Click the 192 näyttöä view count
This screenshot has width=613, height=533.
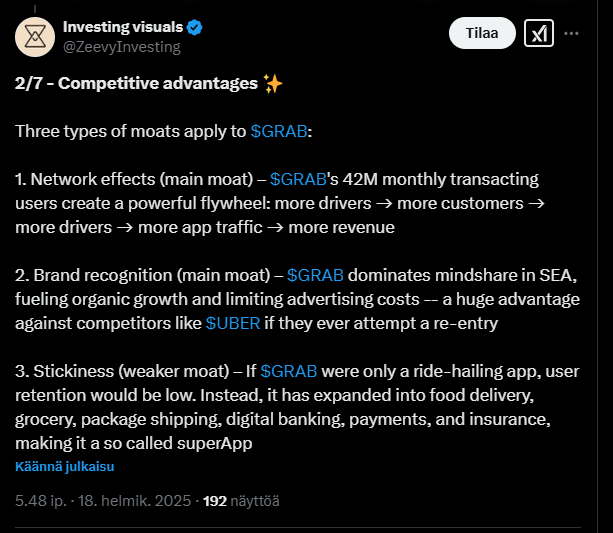pyautogui.click(x=241, y=500)
